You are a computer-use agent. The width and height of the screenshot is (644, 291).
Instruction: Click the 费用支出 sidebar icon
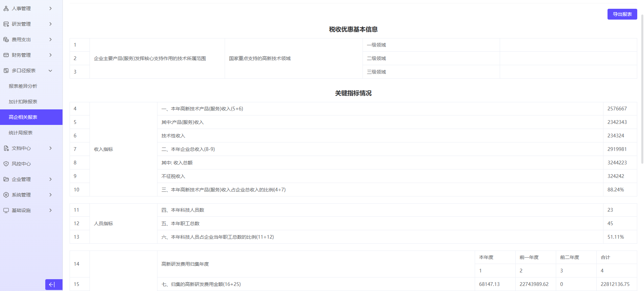pos(6,39)
